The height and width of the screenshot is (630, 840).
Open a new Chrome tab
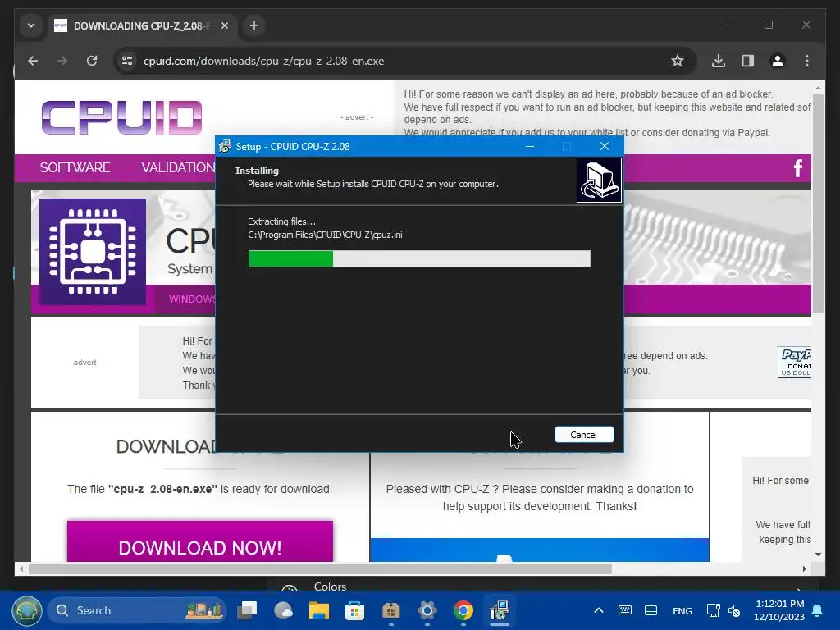click(254, 25)
